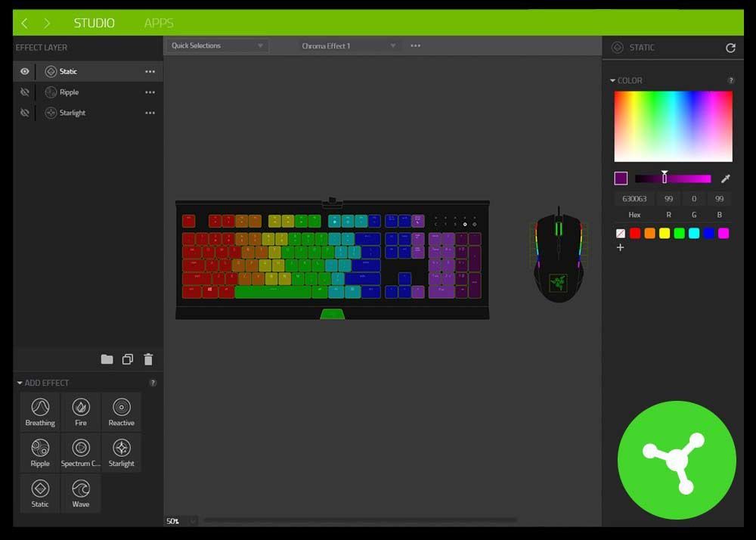The image size is (756, 540).
Task: Show the Starlight effect layer
Action: point(25,113)
